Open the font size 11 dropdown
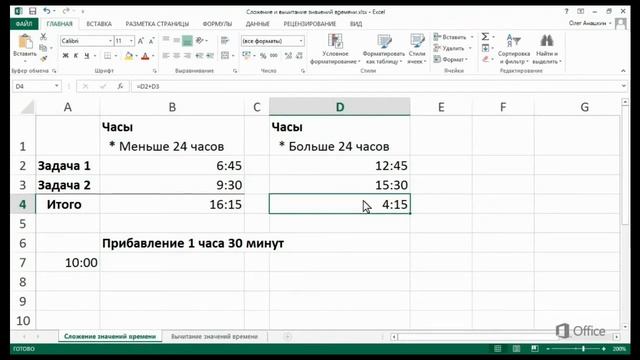 pyautogui.click(x=131, y=41)
